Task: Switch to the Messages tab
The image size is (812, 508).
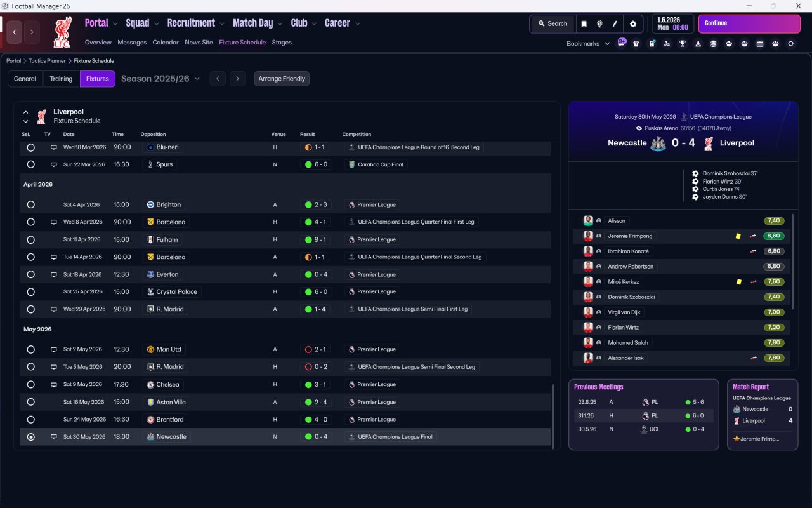Action: 132,43
